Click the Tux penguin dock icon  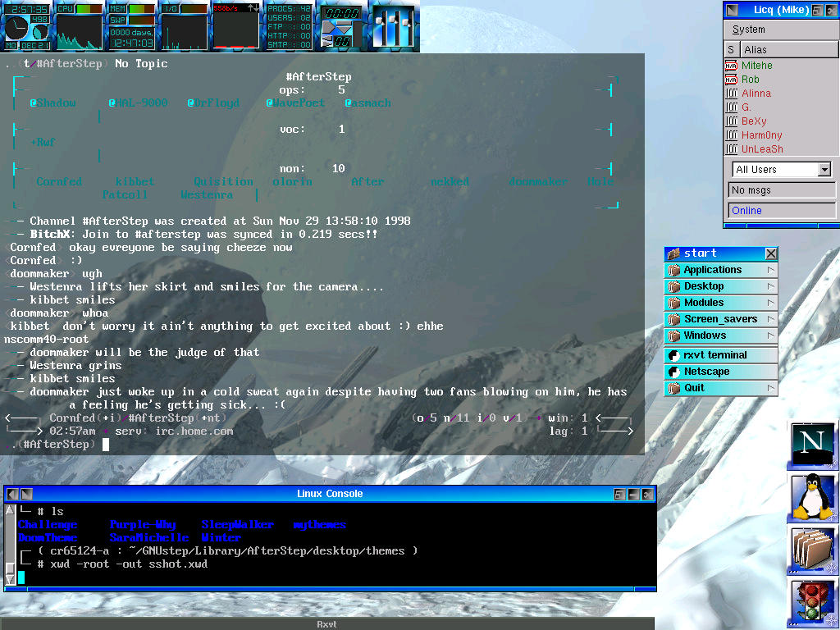click(x=813, y=497)
